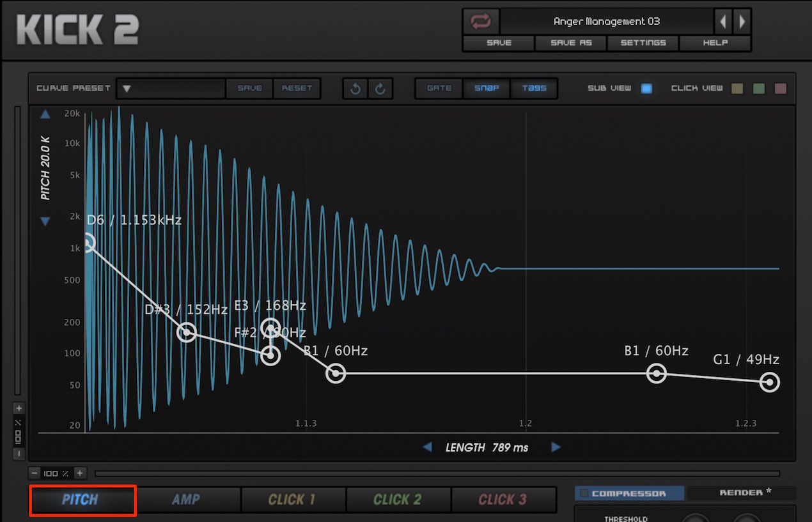The width and height of the screenshot is (812, 522).
Task: Go to previous preset with left arrow
Action: click(723, 22)
